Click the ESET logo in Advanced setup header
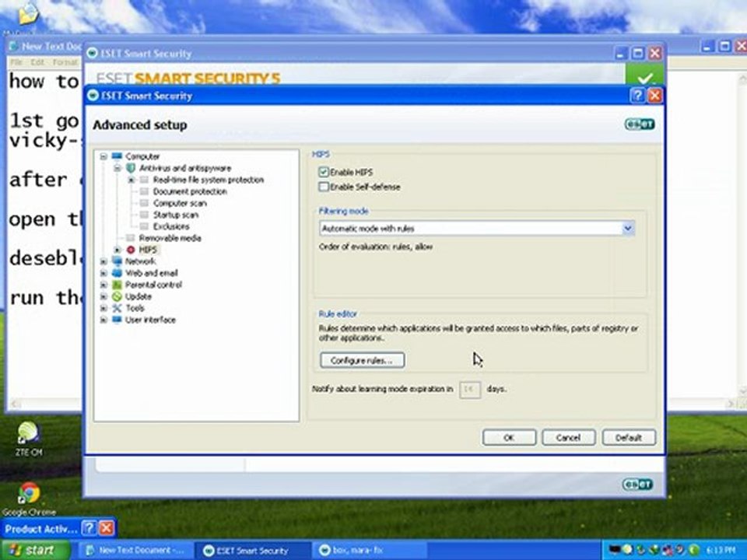747x560 pixels. 640,124
